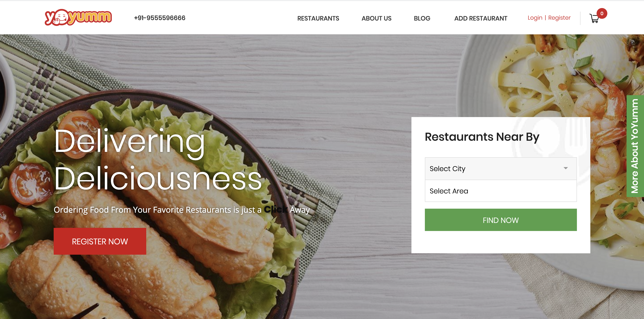Viewport: 644px width, 319px height.
Task: Open the RESTAURANTS menu item
Action: point(318,18)
